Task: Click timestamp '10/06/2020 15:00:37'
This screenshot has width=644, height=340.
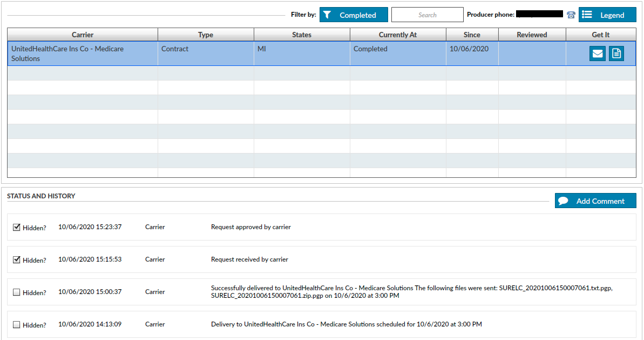Action: (90, 292)
